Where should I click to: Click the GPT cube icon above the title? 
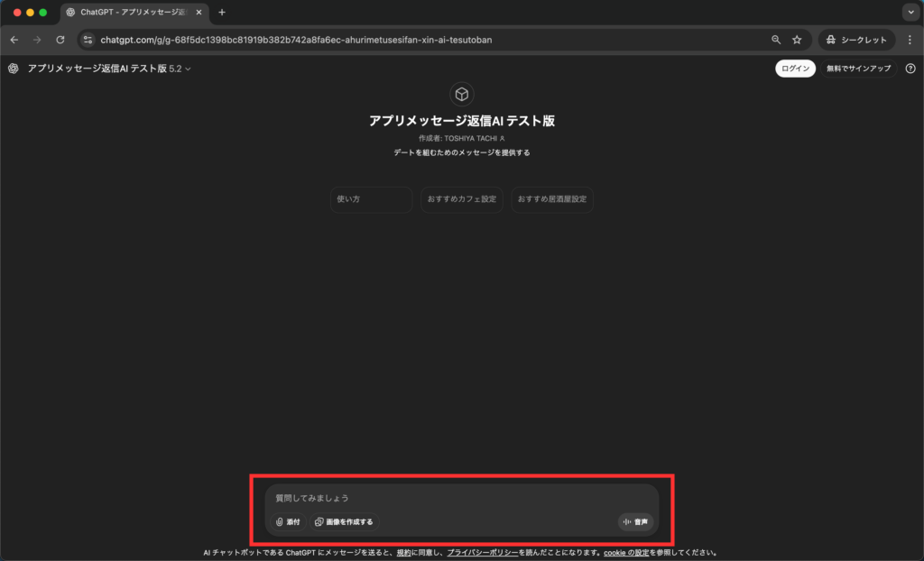tap(461, 94)
